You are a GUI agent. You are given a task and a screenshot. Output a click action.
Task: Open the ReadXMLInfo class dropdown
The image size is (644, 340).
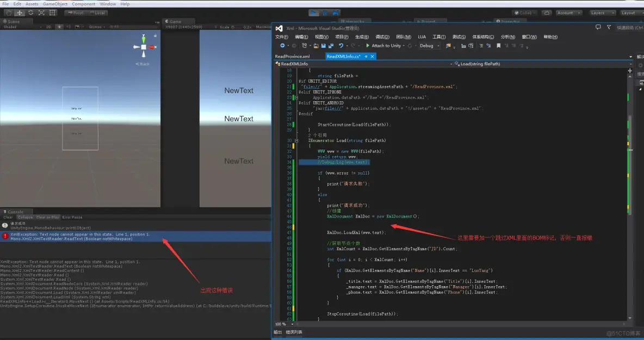tap(363, 64)
